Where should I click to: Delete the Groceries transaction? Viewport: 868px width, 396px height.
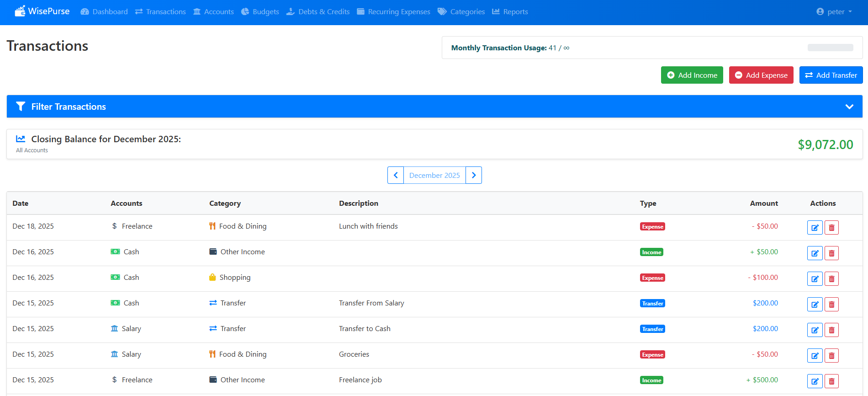click(831, 355)
